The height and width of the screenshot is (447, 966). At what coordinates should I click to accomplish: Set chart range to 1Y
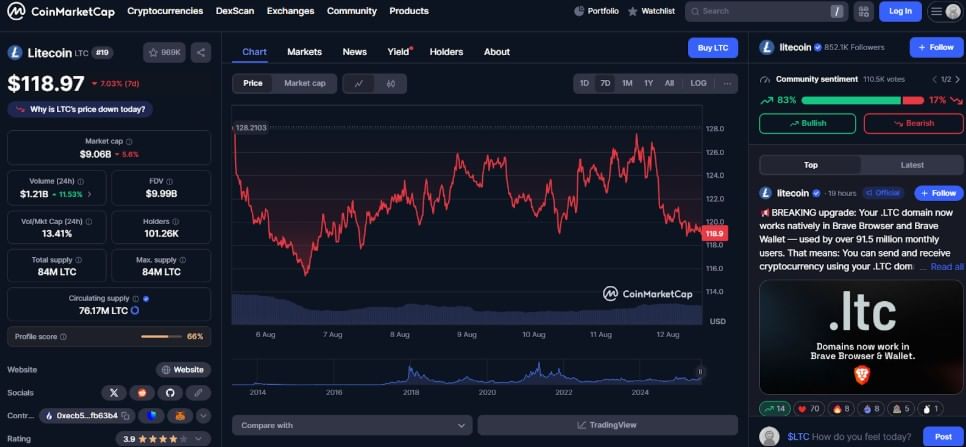648,83
